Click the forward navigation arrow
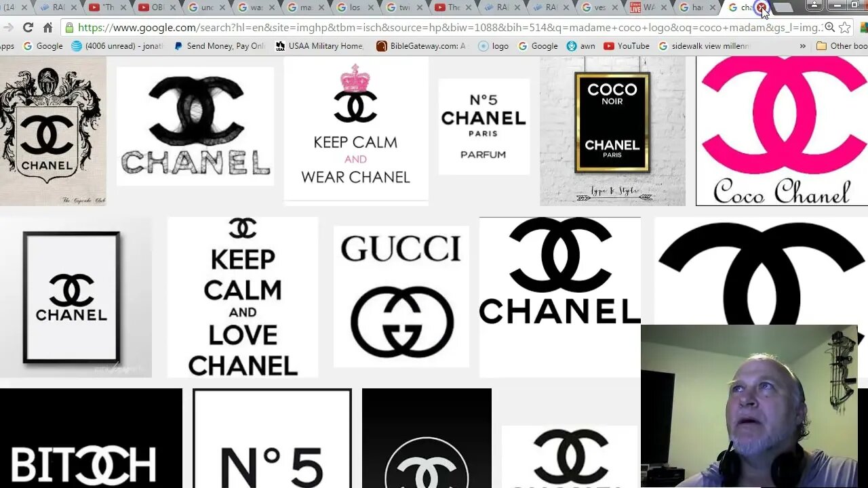The image size is (868, 488). click(x=7, y=28)
